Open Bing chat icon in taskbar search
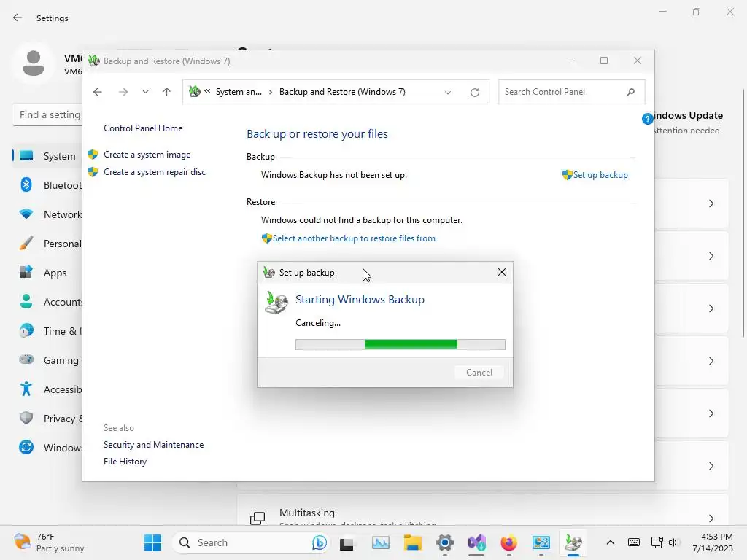The image size is (747, 560). coord(320,542)
